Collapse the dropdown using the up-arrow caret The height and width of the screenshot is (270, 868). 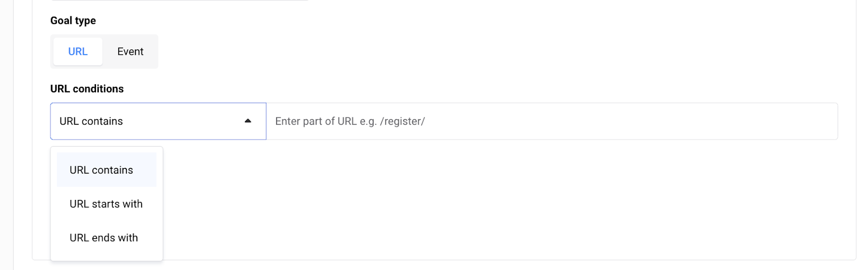[248, 121]
